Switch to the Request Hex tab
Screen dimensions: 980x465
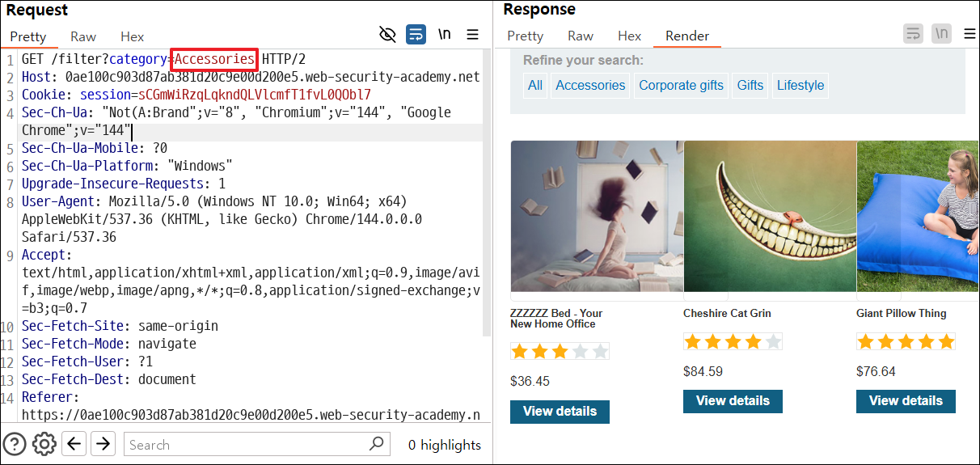pos(132,36)
